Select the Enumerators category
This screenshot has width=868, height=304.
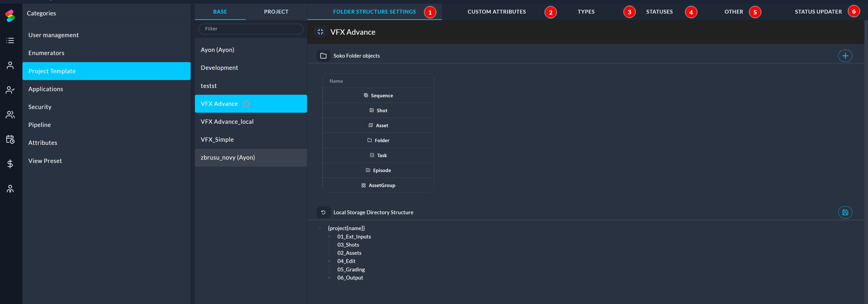point(46,53)
